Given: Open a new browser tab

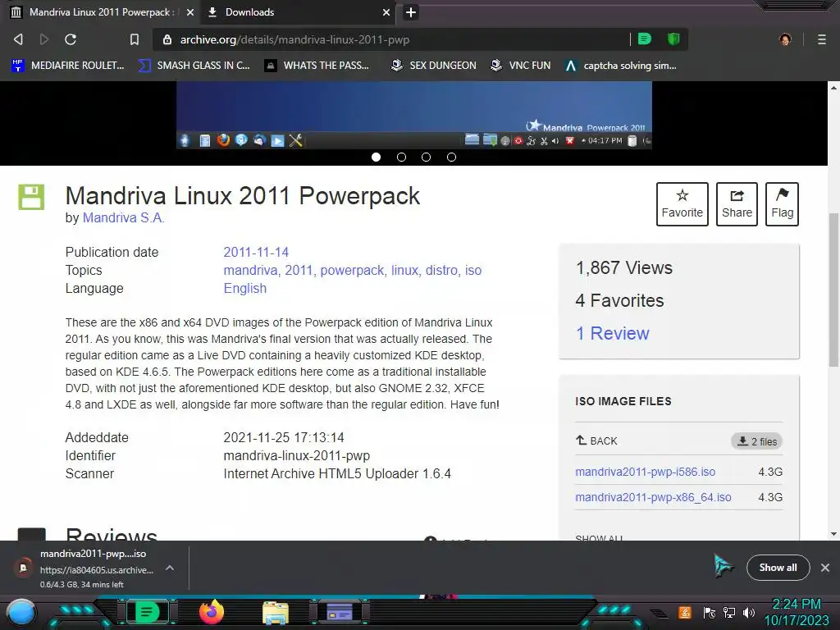Looking at the screenshot, I should coord(410,11).
